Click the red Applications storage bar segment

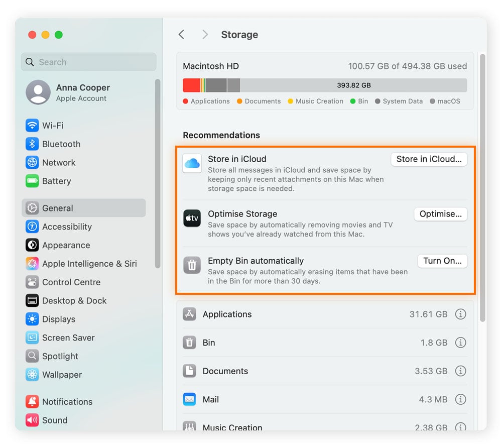[191, 85]
